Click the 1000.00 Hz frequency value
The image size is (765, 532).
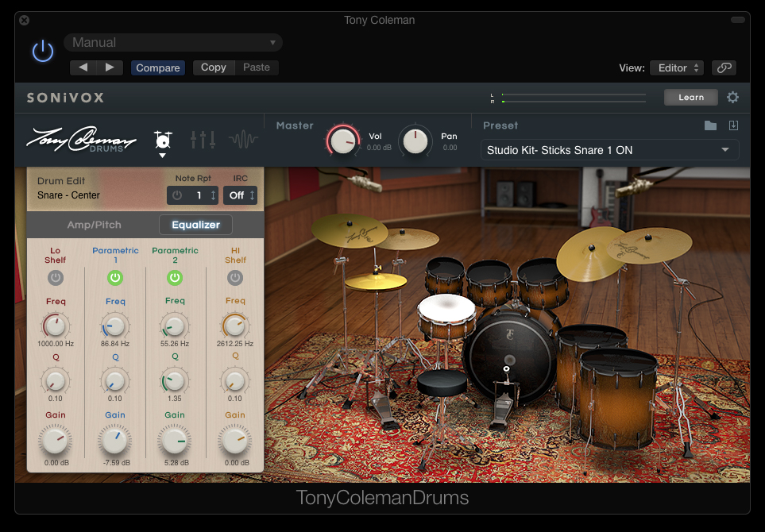(56, 344)
